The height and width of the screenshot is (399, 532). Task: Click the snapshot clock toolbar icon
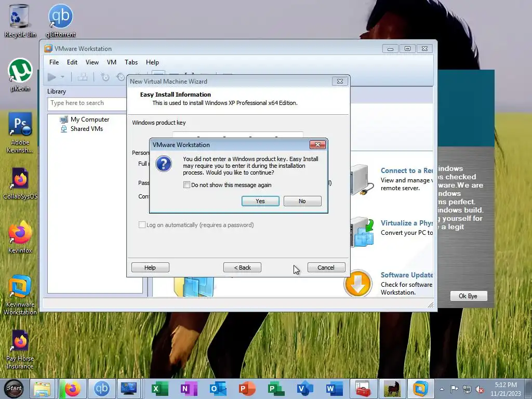(x=105, y=77)
